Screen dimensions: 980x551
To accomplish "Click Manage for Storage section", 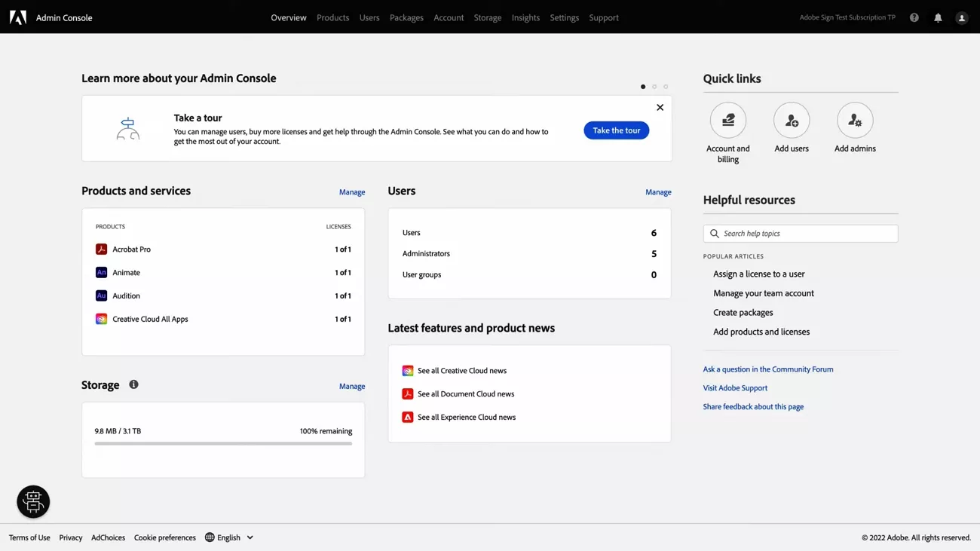I will (352, 386).
